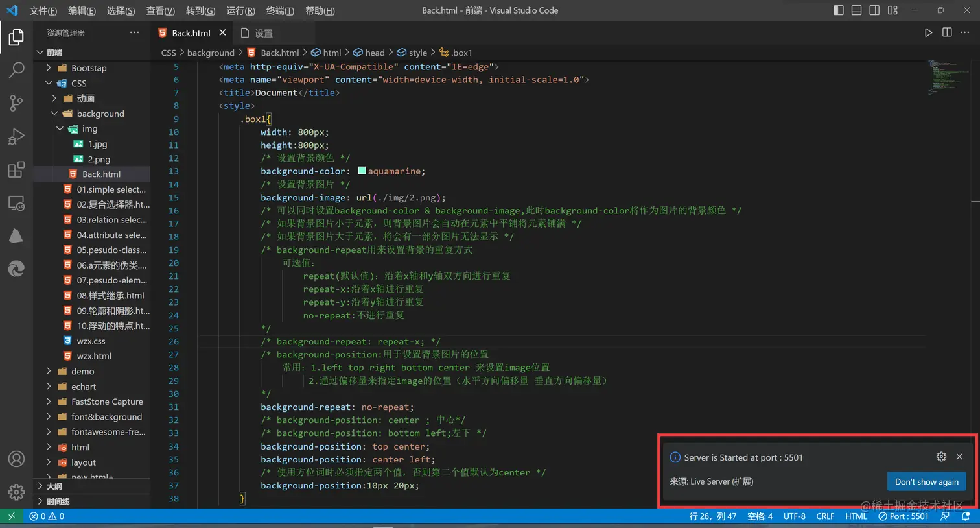Open remote window indicator in status bar
This screenshot has height=528, width=980.
click(11, 516)
